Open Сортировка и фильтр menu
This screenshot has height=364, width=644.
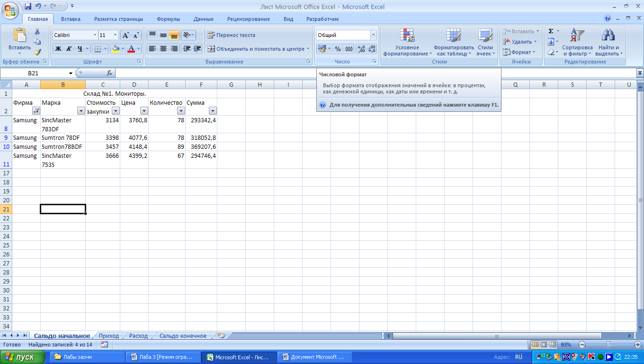coord(577,42)
